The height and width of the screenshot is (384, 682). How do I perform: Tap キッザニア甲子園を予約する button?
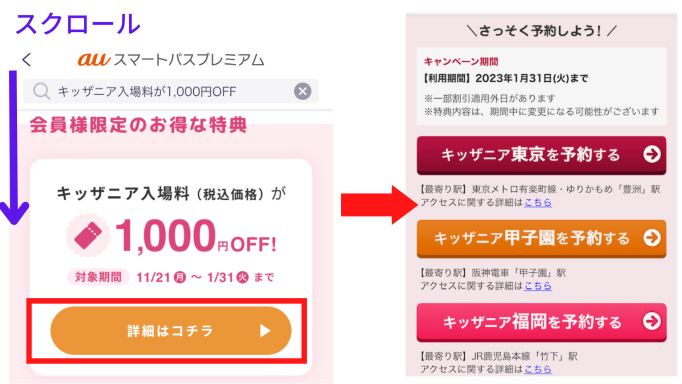[541, 238]
